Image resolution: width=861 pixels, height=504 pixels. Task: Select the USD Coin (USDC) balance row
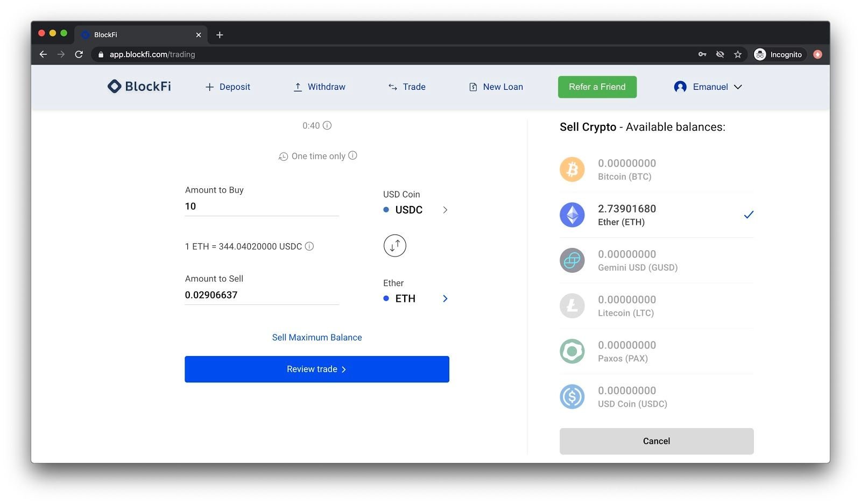(x=657, y=397)
